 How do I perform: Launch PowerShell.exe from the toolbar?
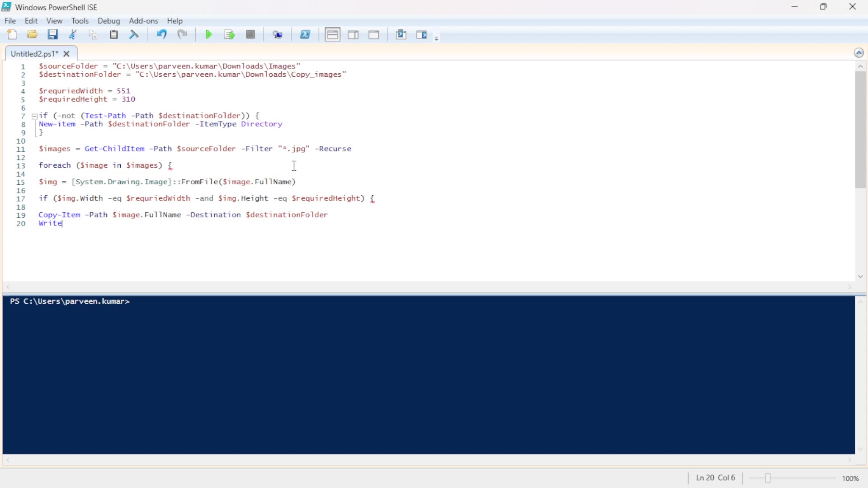point(306,34)
